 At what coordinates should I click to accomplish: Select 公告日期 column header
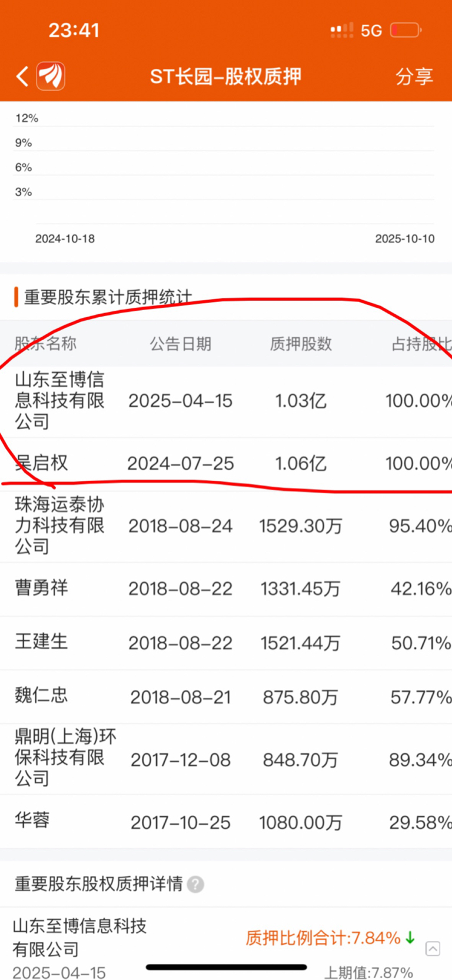[180, 344]
